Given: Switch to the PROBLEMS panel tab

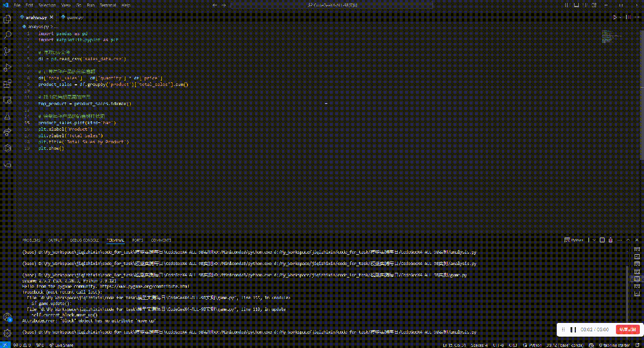Looking at the screenshot, I should point(31,240).
